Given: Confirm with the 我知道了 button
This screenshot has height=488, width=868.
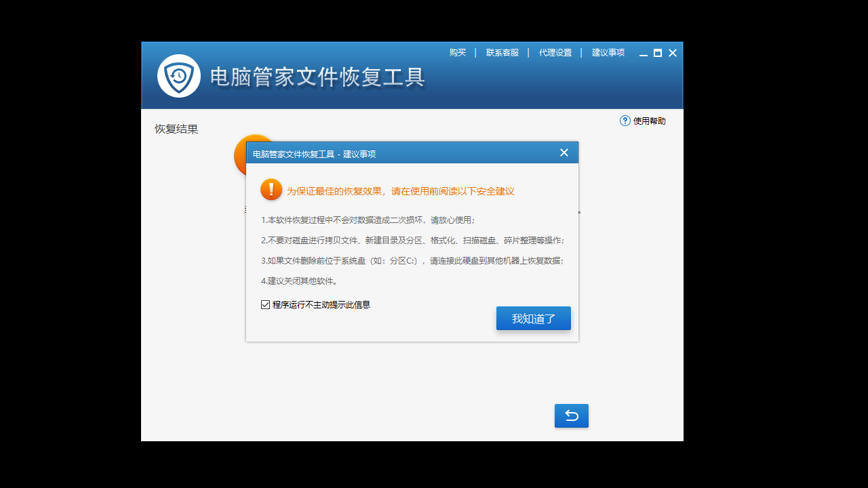Looking at the screenshot, I should pos(533,318).
